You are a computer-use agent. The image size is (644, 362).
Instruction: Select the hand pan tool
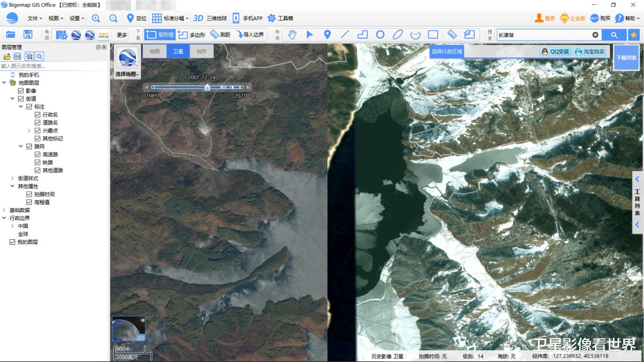292,35
